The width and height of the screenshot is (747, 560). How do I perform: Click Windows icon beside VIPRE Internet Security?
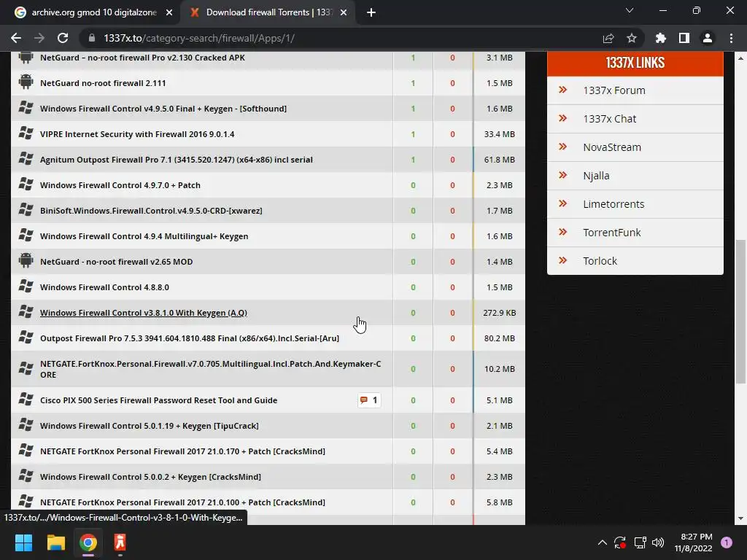coord(26,133)
